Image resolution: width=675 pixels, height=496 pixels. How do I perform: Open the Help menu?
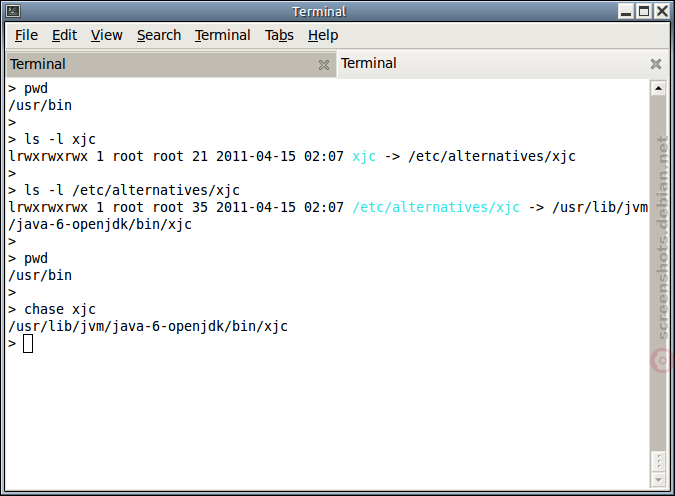pyautogui.click(x=323, y=35)
